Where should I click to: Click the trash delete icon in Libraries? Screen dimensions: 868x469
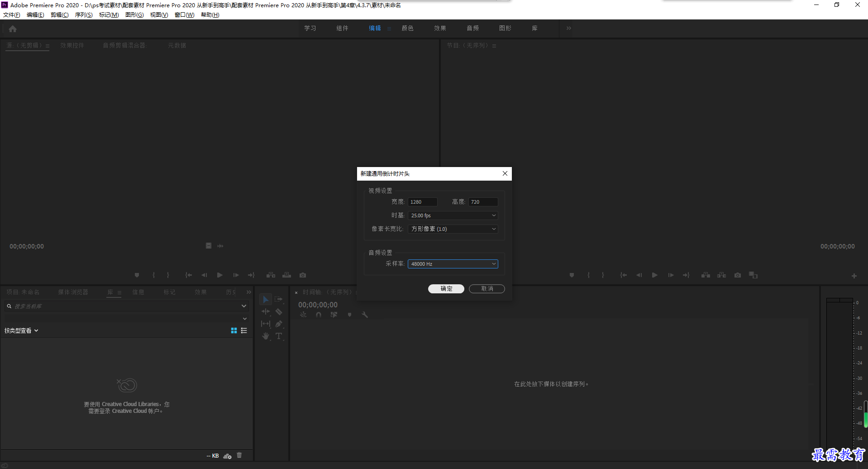pos(239,455)
